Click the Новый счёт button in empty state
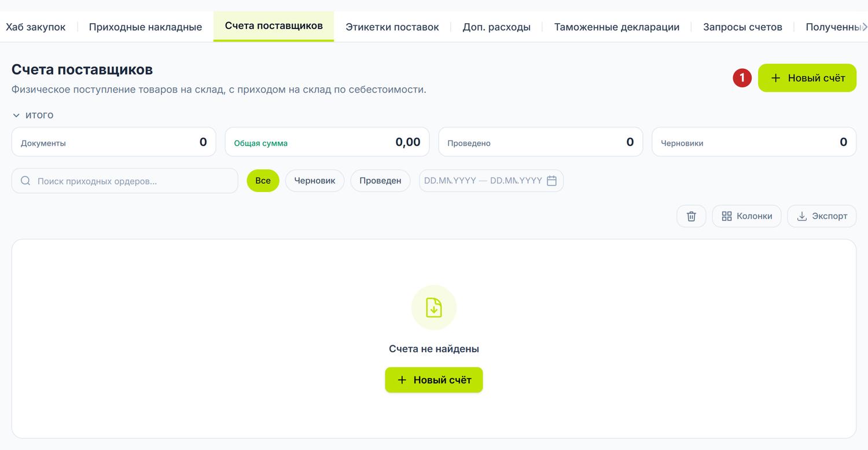This screenshot has width=868, height=450. tap(434, 380)
